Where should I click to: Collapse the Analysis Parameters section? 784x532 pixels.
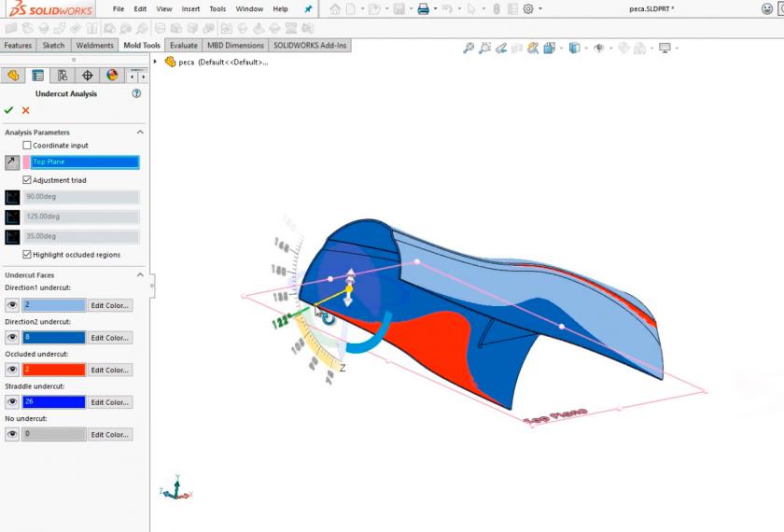(140, 133)
